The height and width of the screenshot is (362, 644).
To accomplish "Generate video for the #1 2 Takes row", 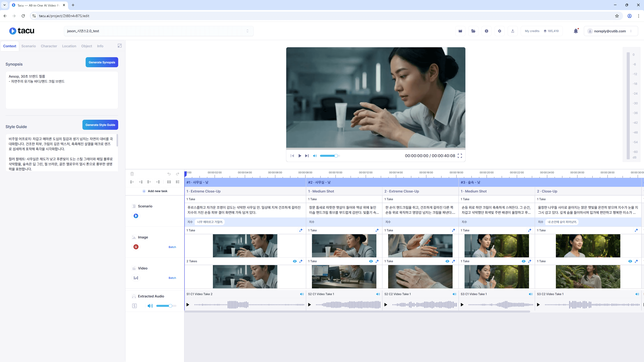I will click(301, 261).
